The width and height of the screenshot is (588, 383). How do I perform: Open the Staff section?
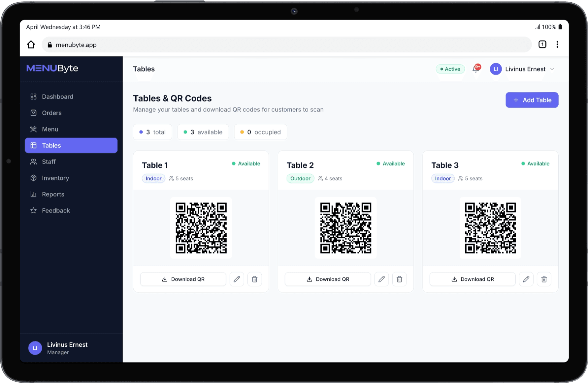[71, 162]
